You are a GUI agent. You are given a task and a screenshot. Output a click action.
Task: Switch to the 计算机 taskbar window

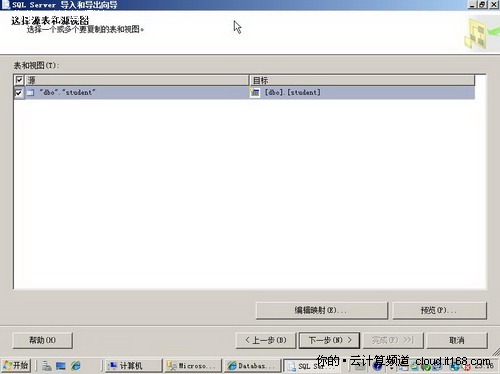[x=133, y=366]
